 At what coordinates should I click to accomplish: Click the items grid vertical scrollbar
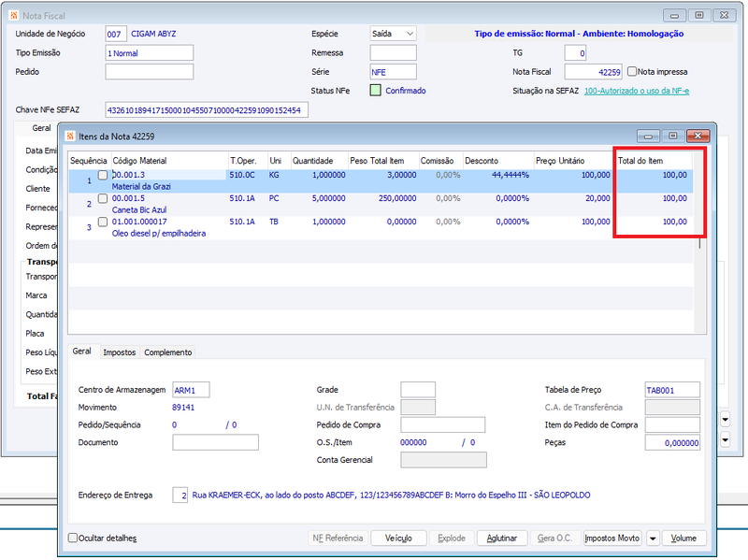pos(699,243)
